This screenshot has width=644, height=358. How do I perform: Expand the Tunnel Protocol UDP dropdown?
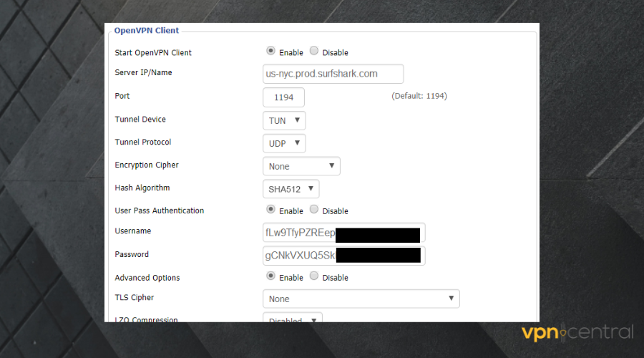(284, 143)
